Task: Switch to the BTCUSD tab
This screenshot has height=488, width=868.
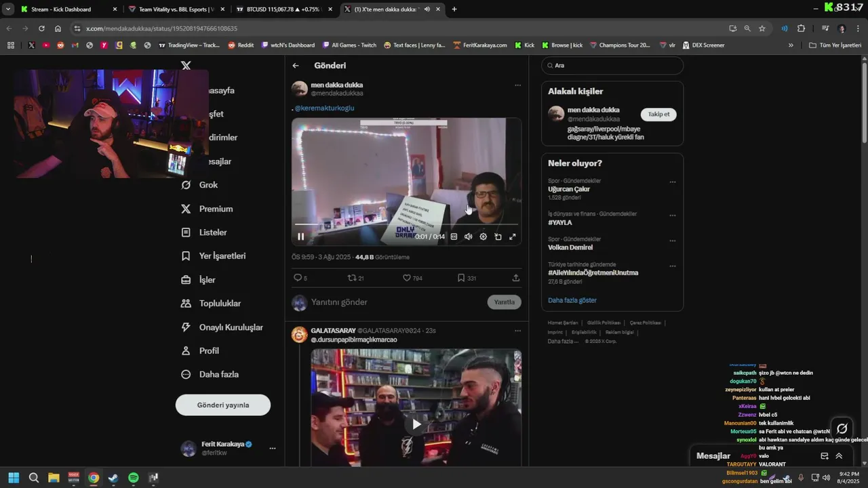Action: coord(283,9)
